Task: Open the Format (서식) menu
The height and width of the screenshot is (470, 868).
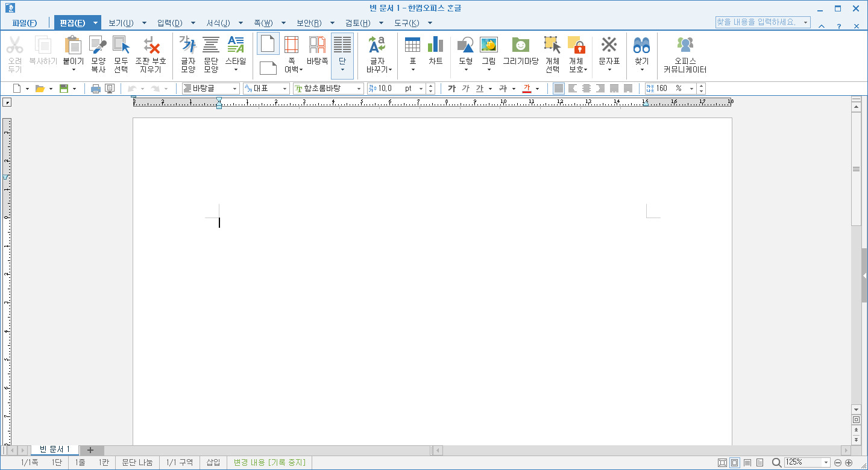Action: [x=218, y=23]
